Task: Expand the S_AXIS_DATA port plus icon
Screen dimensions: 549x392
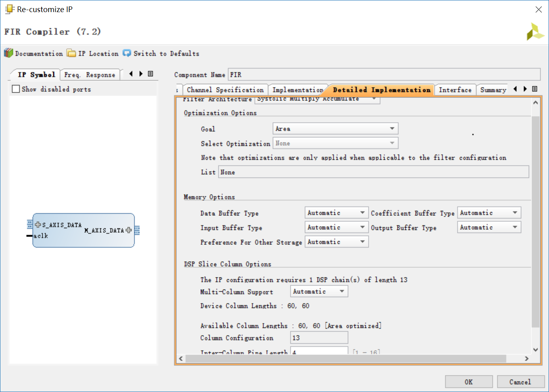Action: 38,225
